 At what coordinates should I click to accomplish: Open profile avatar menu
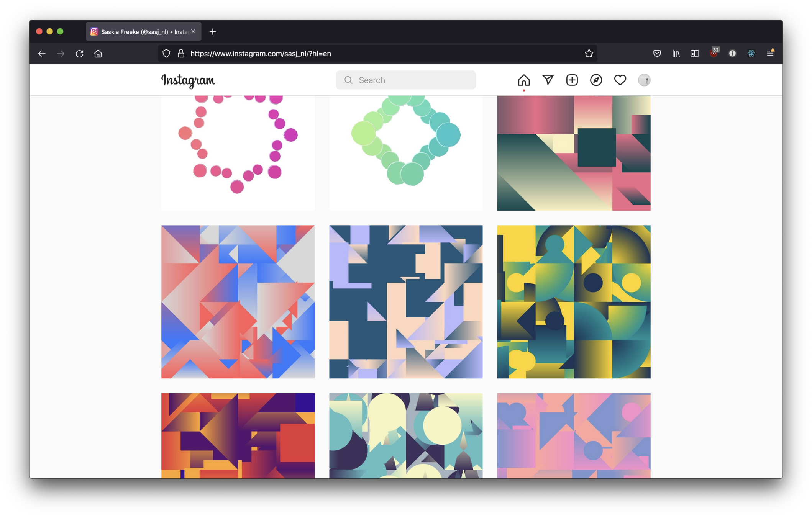tap(644, 80)
